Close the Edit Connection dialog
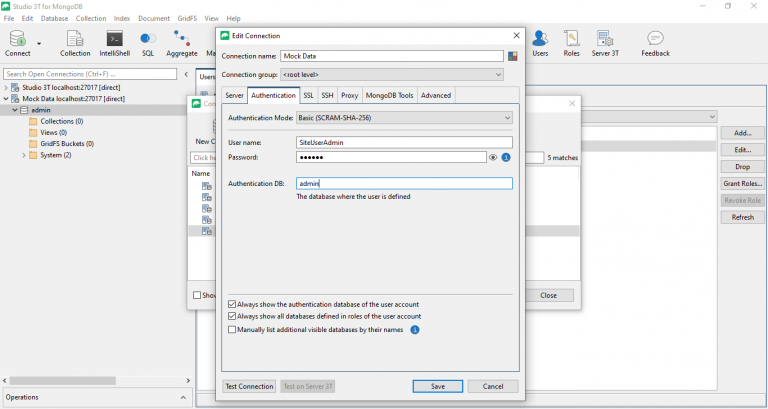This screenshot has height=409, width=768. point(516,35)
